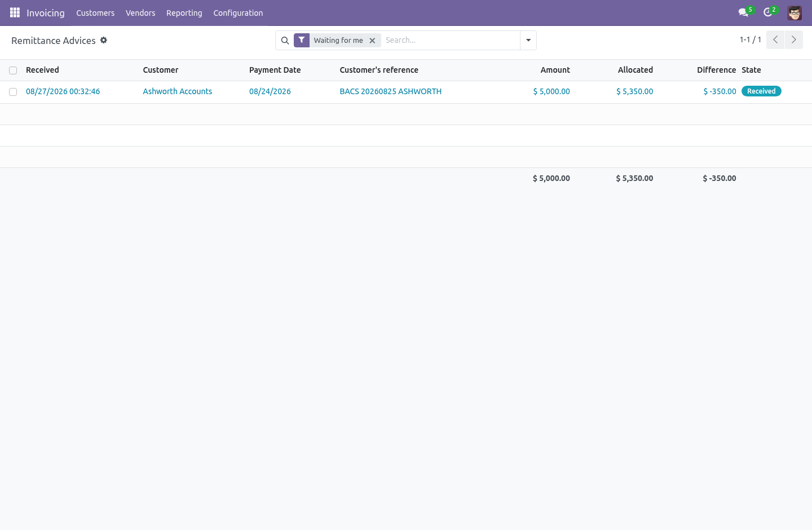Open the user avatar menu

795,12
